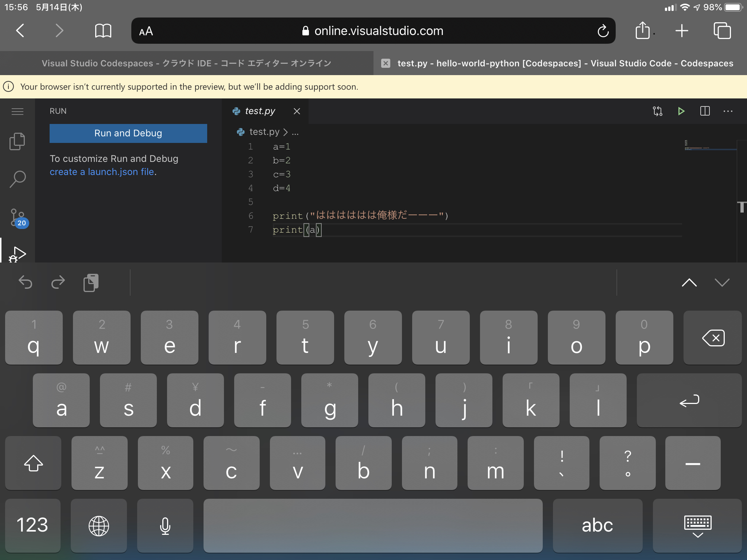
Task: Click the RUN panel title
Action: click(58, 111)
